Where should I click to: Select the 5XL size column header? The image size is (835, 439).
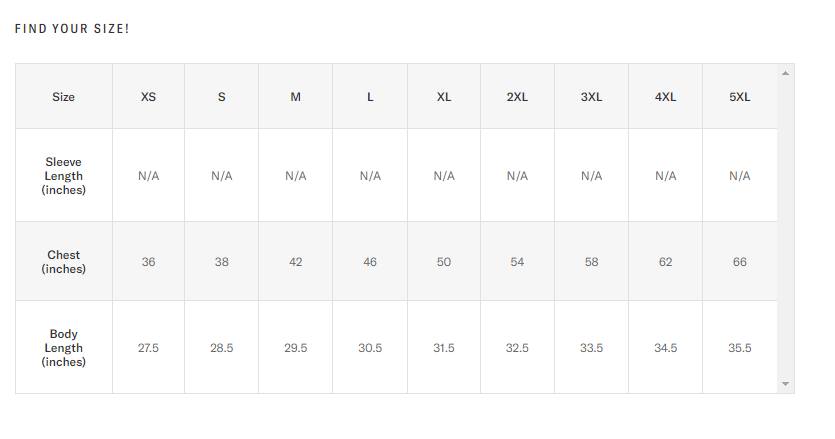coord(739,97)
